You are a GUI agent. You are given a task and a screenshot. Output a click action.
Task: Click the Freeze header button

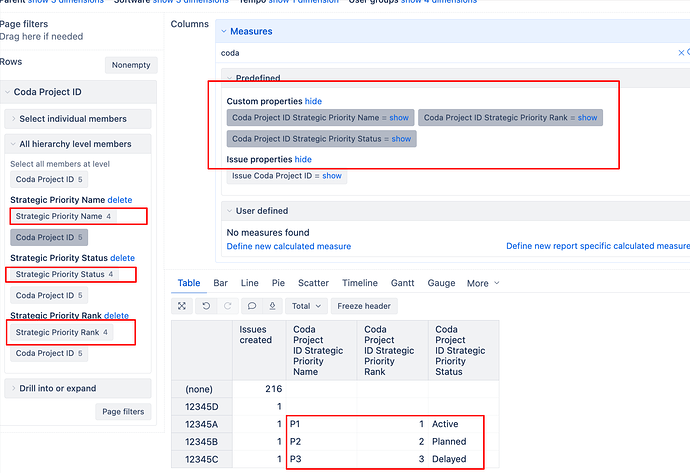[x=364, y=306]
